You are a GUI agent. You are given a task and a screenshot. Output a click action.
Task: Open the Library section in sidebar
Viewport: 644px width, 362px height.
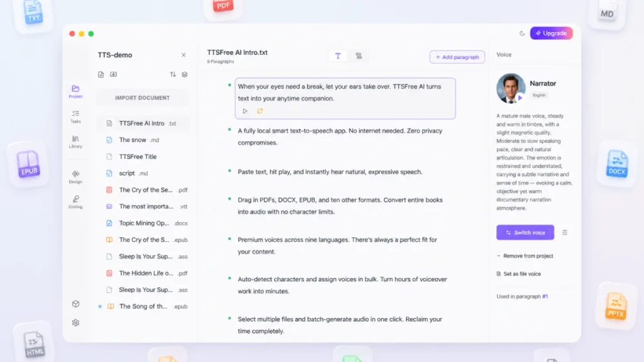(x=75, y=142)
